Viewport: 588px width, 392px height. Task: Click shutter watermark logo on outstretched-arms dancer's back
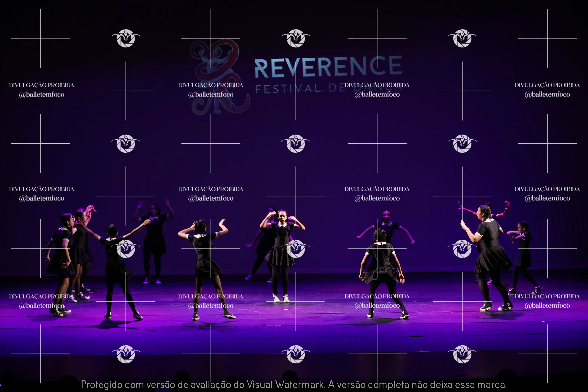click(126, 249)
